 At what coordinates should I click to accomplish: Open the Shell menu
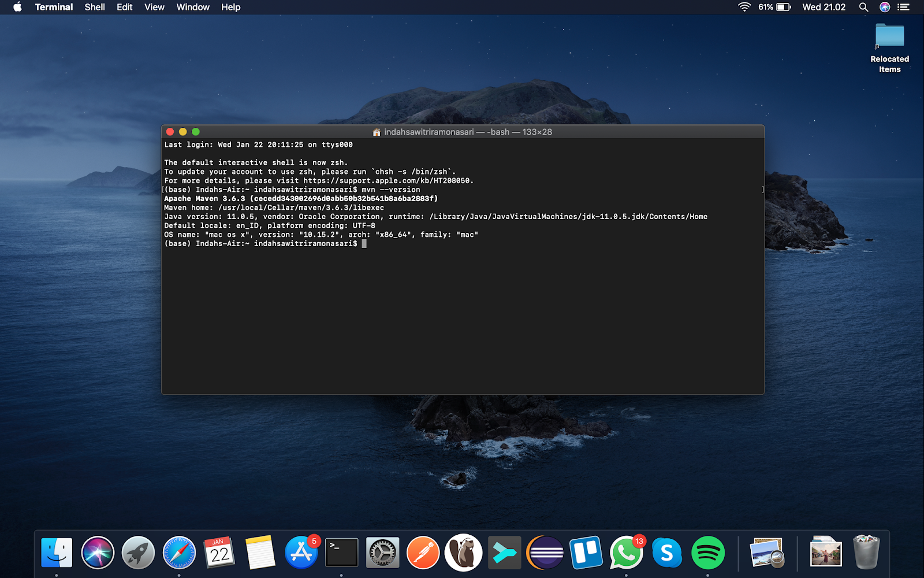(x=94, y=7)
